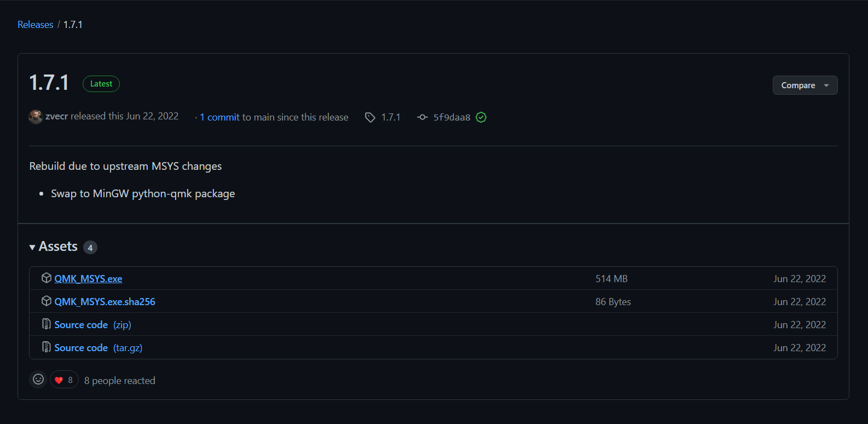Image resolution: width=868 pixels, height=424 pixels.
Task: Toggle the heart reaction with 8 count
Action: (64, 380)
